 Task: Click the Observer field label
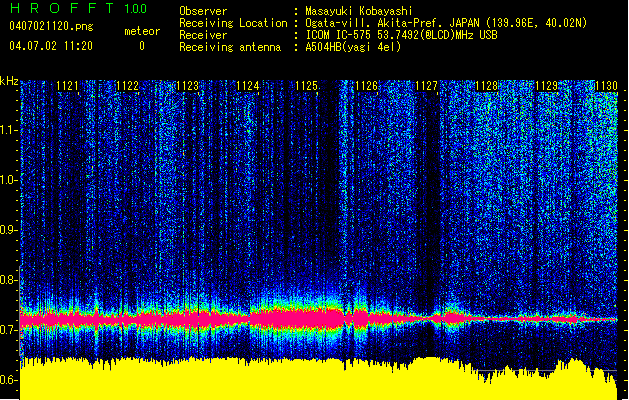[x=203, y=11]
